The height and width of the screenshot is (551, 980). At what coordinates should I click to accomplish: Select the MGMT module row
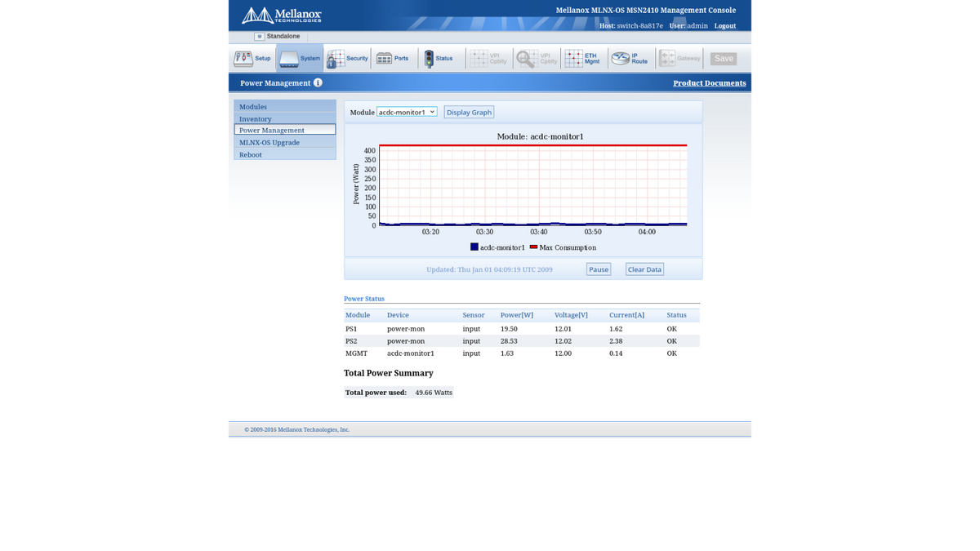tap(522, 353)
